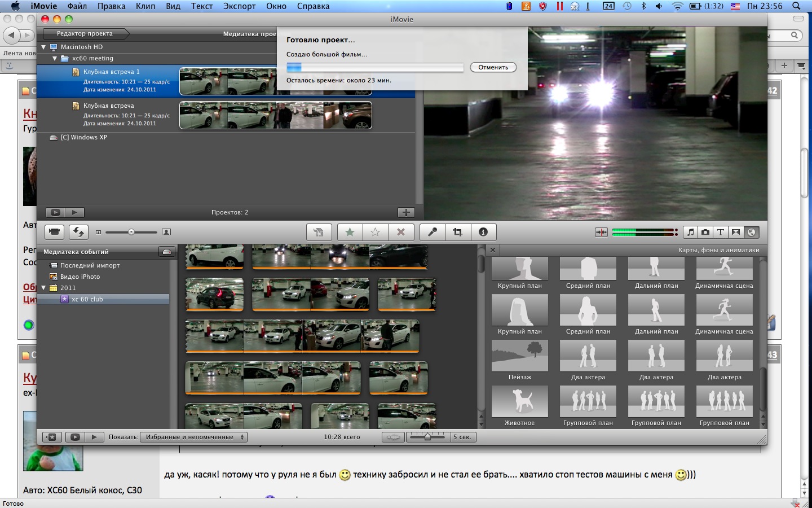Create new project with plus button

click(x=406, y=212)
